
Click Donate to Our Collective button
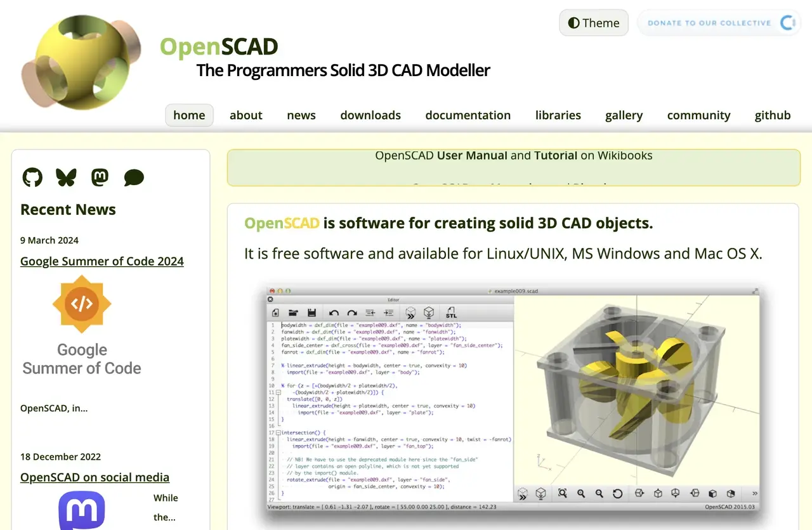[x=719, y=23]
